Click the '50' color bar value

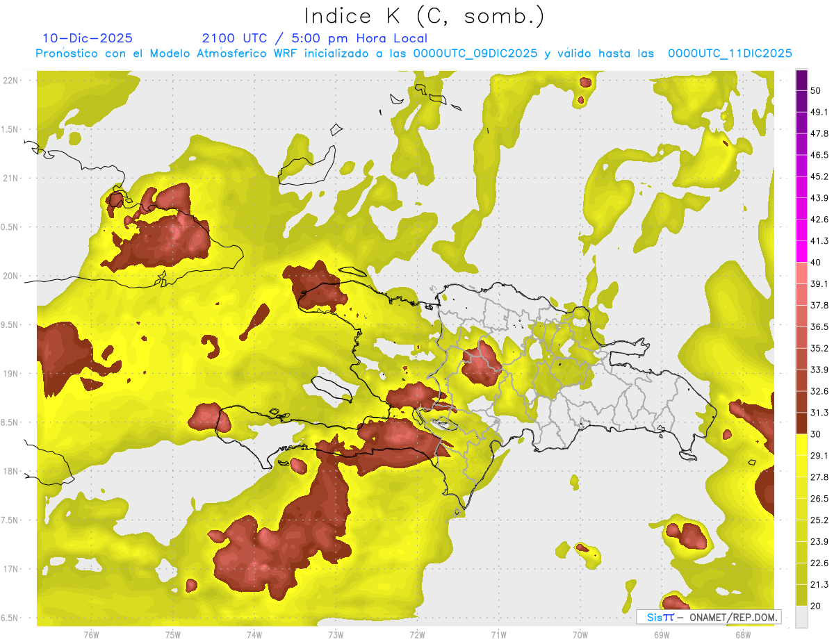coord(817,90)
